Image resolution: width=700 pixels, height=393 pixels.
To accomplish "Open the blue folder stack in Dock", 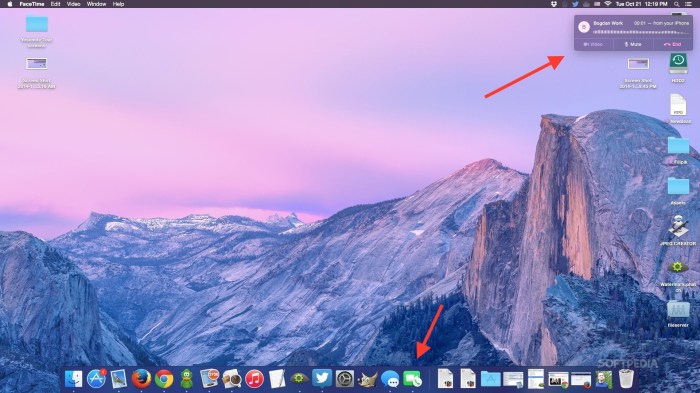I will click(x=490, y=379).
